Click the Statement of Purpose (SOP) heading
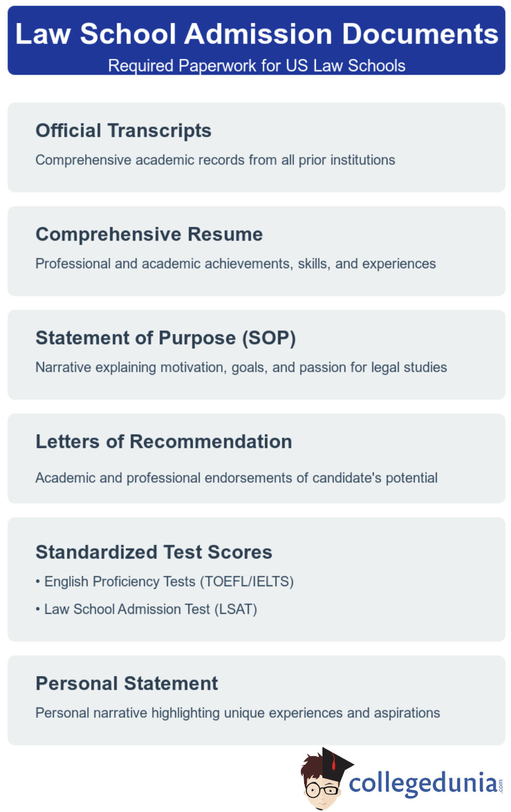 point(165,338)
